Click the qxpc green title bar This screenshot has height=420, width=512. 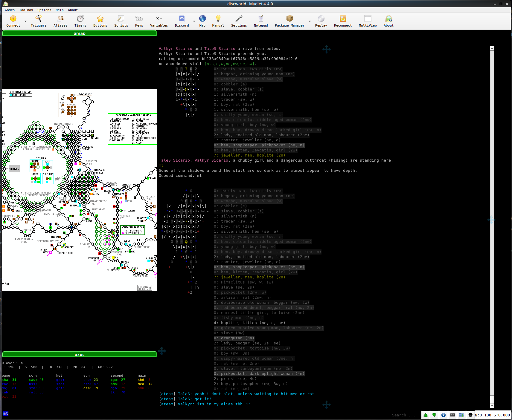coord(80,354)
